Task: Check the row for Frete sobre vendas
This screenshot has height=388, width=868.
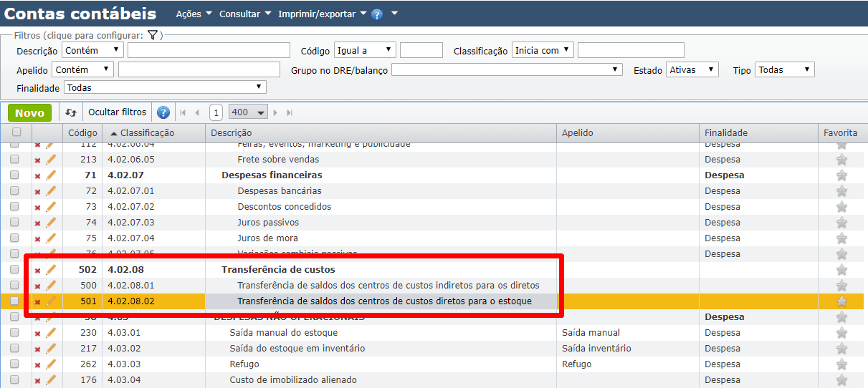Action: 14,159
